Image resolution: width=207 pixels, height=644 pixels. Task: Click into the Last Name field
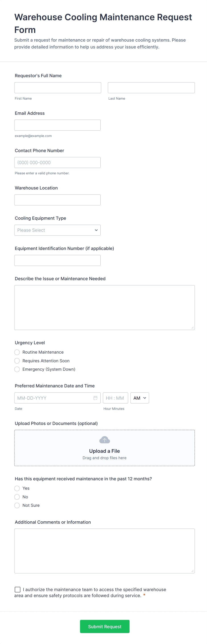click(151, 88)
